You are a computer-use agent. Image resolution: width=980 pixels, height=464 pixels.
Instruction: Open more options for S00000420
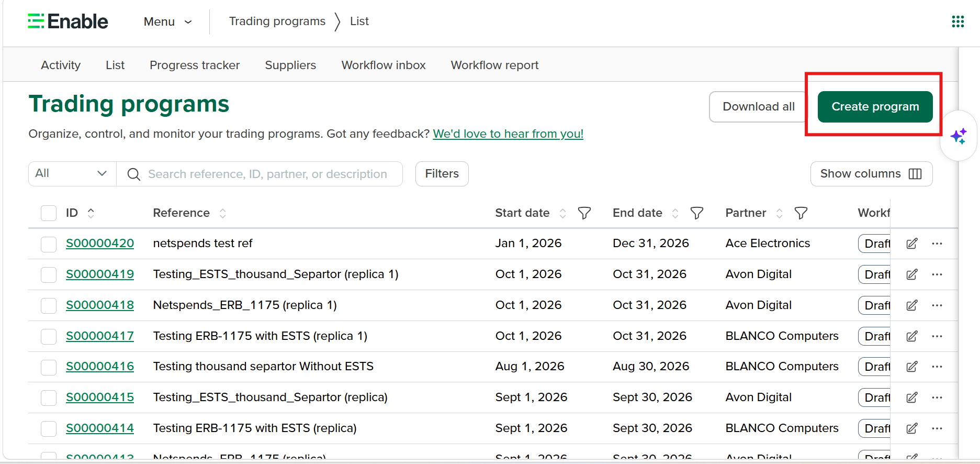pyautogui.click(x=937, y=244)
